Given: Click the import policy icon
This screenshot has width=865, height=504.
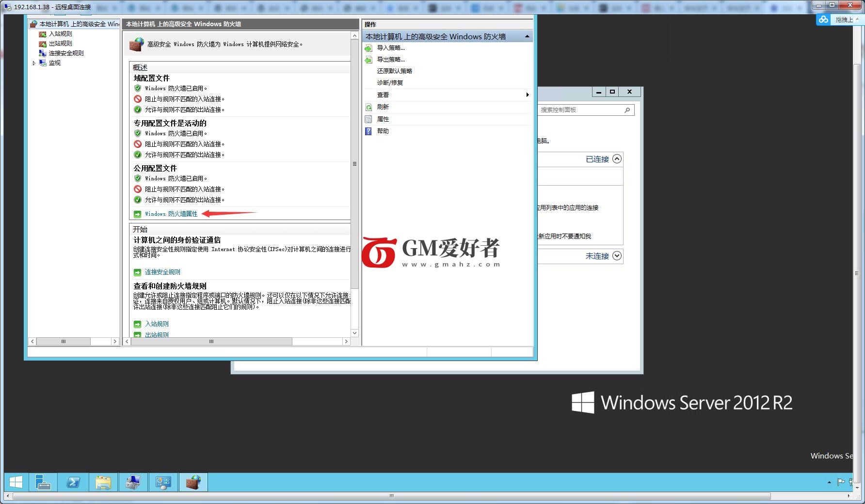Looking at the screenshot, I should [x=368, y=48].
